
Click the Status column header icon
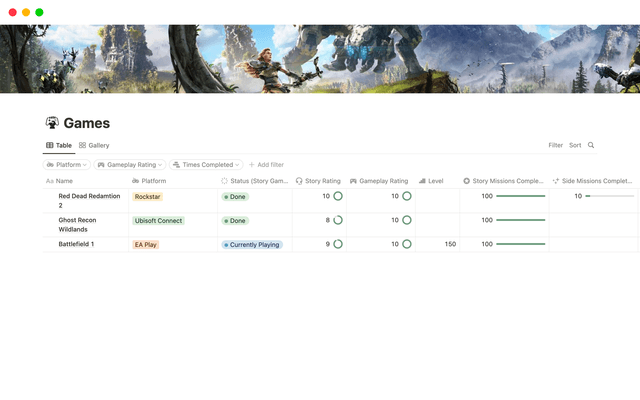[224, 181]
